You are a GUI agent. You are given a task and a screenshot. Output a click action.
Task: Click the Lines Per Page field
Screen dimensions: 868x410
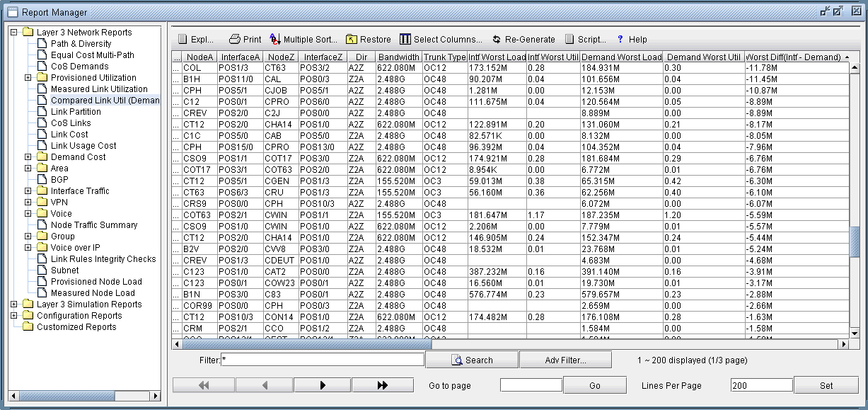(x=761, y=385)
